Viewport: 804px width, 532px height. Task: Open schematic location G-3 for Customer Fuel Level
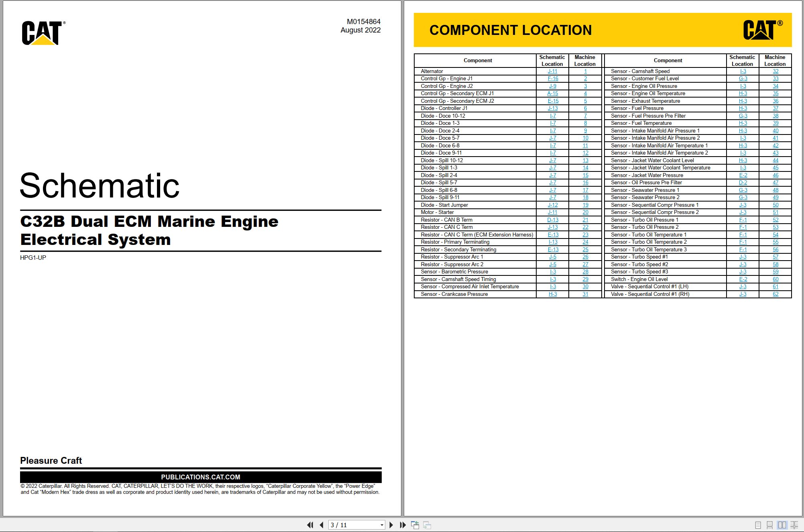tap(743, 79)
